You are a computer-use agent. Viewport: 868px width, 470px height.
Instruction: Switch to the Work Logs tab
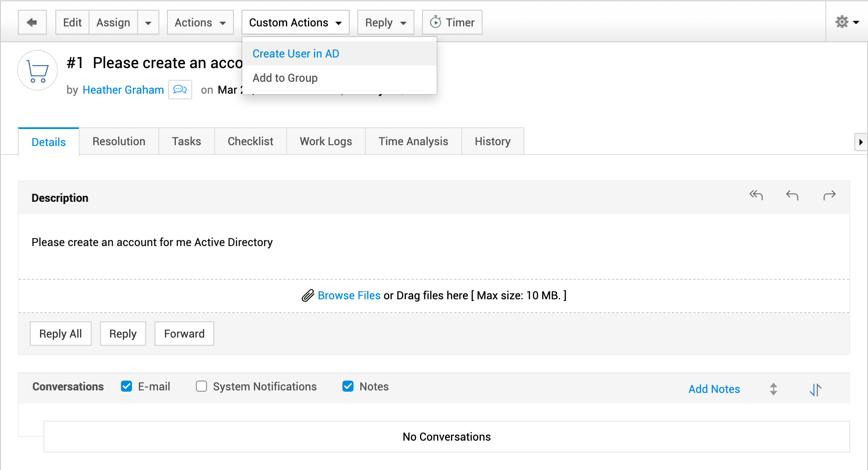tap(326, 141)
